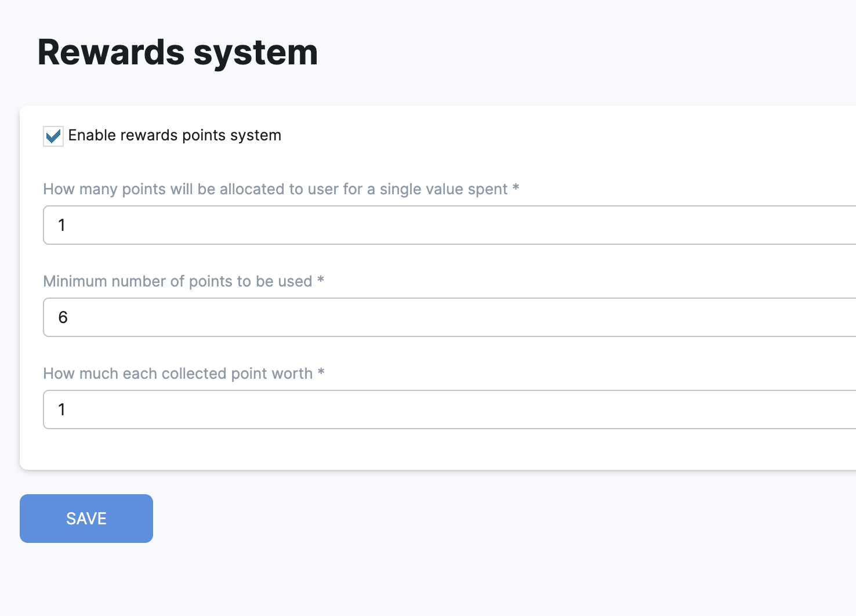Click the "Enable rewards points system" label text

[x=175, y=135]
